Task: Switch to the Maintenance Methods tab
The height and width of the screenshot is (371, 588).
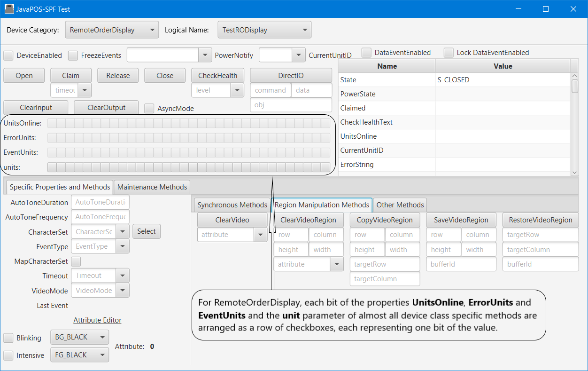Action: [152, 187]
